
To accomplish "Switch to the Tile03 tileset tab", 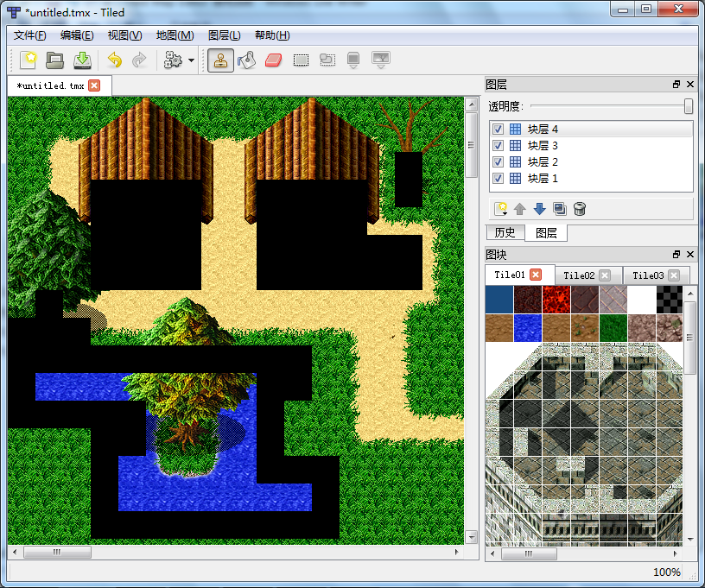I will coord(648,275).
